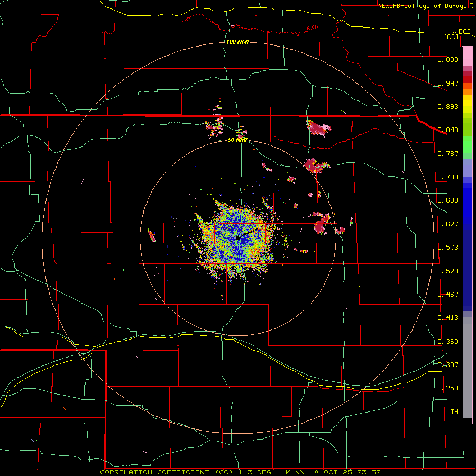Pick the 1.000 value on the color scale
The image size is (476, 476).
click(x=448, y=59)
